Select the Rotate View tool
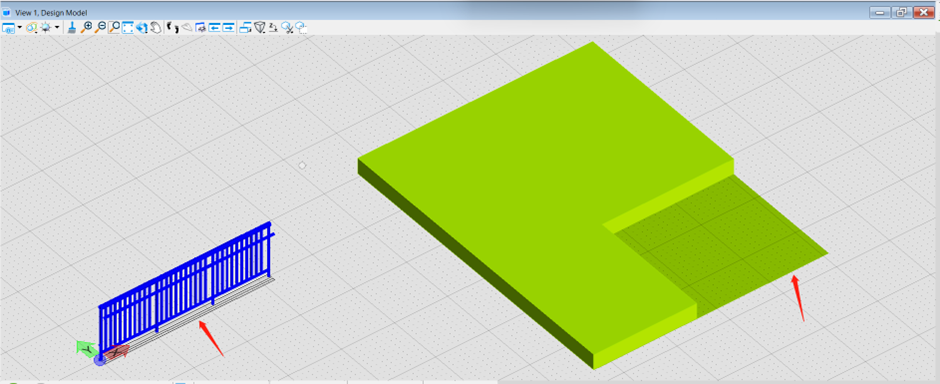 [x=141, y=28]
